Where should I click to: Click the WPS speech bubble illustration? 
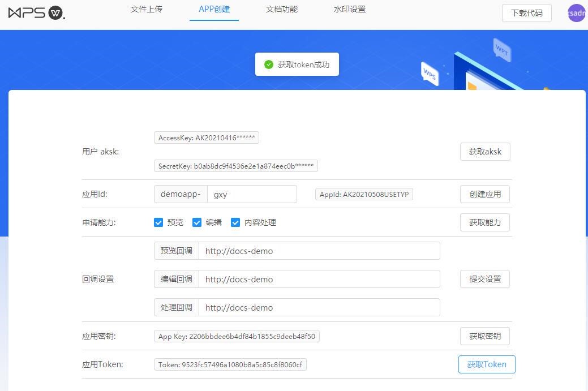point(430,74)
